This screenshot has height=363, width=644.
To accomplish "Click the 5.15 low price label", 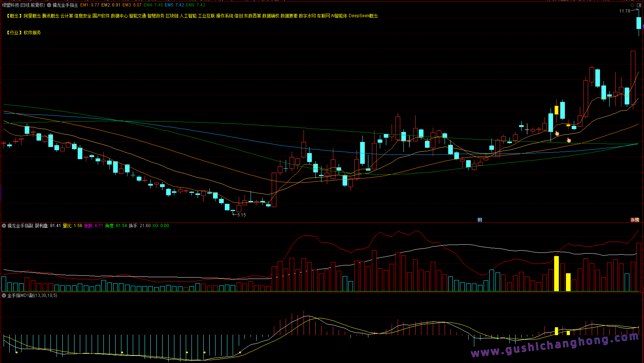I will pos(242,215).
